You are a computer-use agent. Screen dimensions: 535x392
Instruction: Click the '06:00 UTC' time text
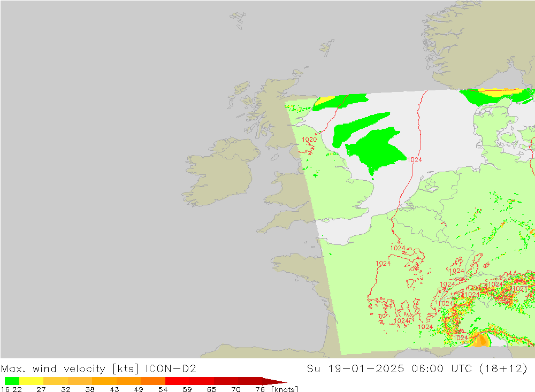coord(441,369)
